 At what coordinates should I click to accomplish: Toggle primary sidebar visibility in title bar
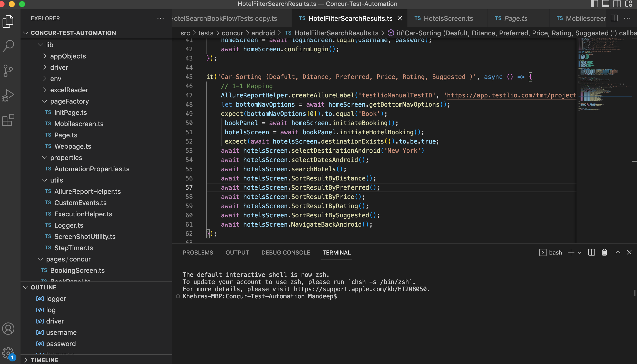[x=594, y=4]
